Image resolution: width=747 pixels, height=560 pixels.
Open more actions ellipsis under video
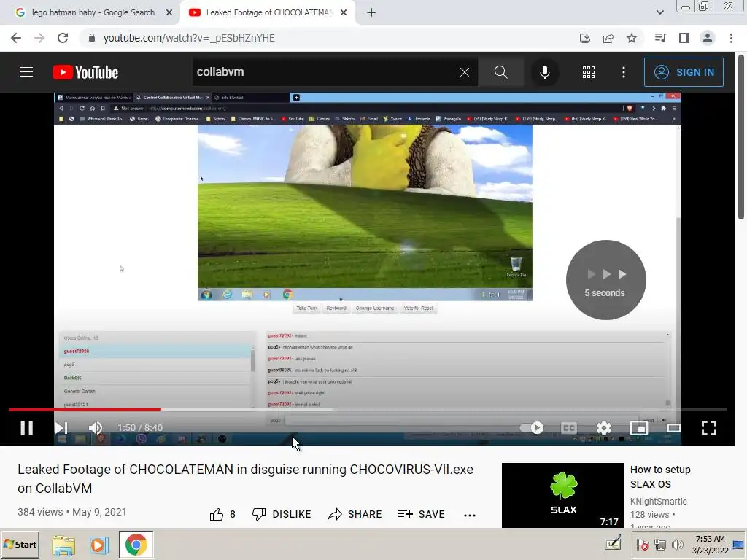470,515
